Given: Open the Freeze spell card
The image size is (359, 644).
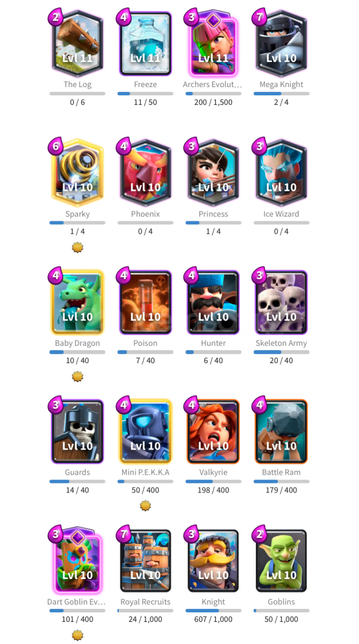Looking at the screenshot, I should (x=146, y=44).
